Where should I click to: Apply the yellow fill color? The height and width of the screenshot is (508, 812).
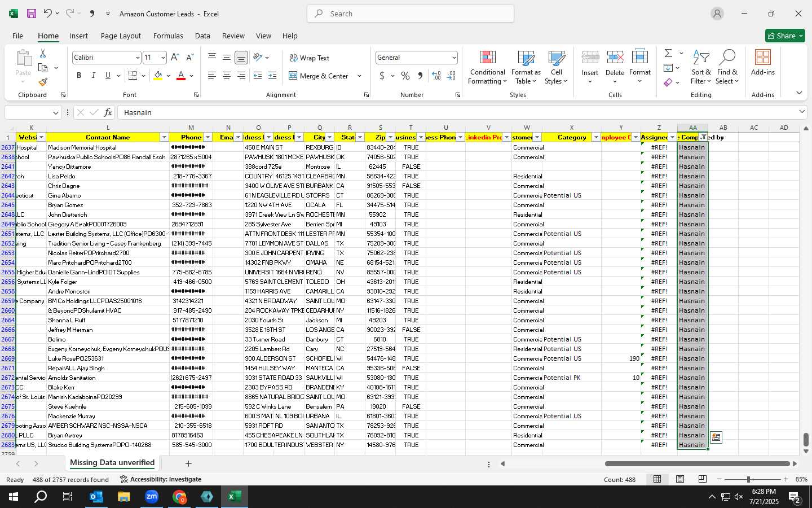(x=158, y=76)
